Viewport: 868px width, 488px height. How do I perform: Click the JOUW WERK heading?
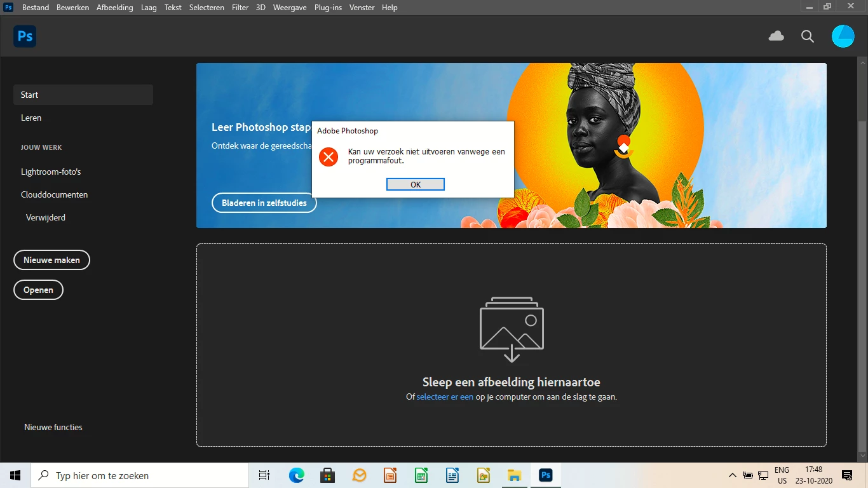41,147
